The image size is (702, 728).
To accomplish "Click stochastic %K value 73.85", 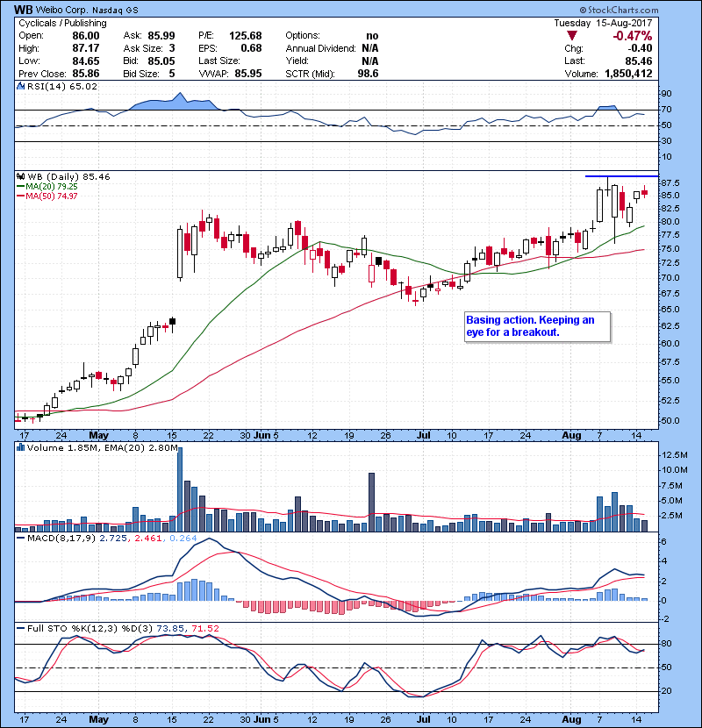I will click(170, 628).
